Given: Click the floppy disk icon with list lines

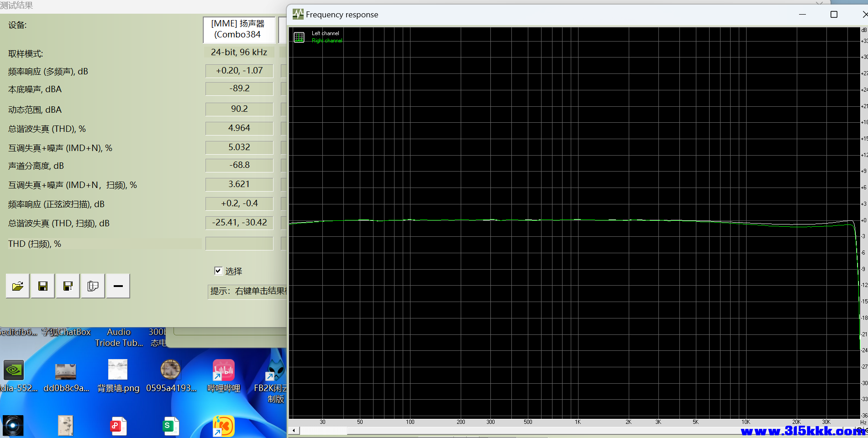Looking at the screenshot, I should click(x=68, y=286).
